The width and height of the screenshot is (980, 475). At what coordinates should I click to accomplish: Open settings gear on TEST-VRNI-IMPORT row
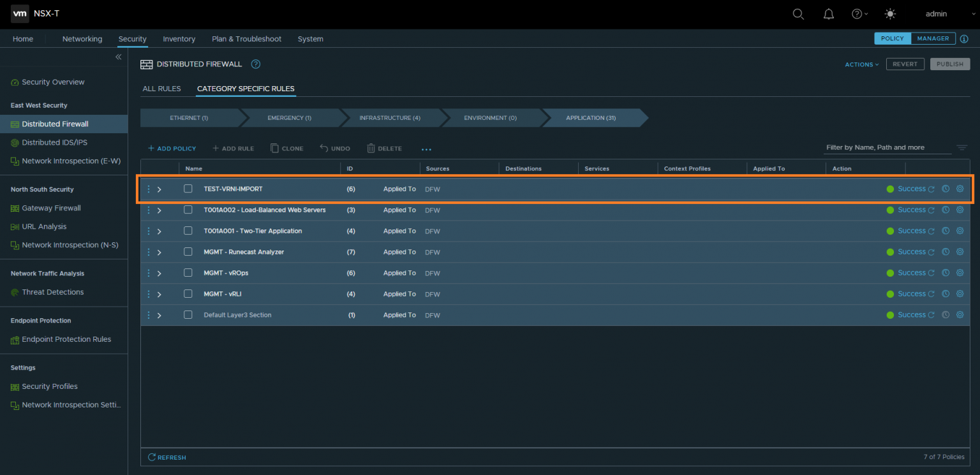(960, 189)
